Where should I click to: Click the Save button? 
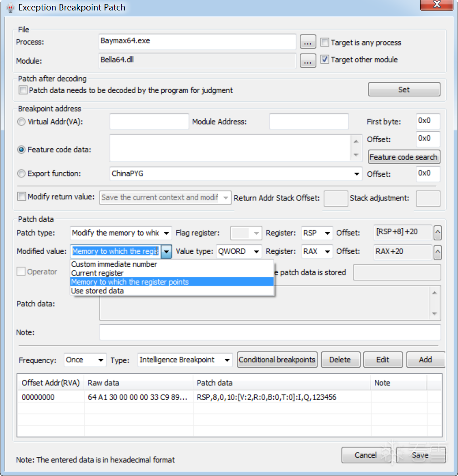click(420, 455)
